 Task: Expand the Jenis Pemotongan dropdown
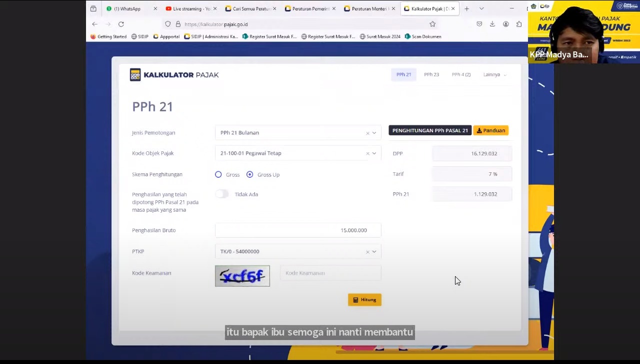(x=374, y=133)
